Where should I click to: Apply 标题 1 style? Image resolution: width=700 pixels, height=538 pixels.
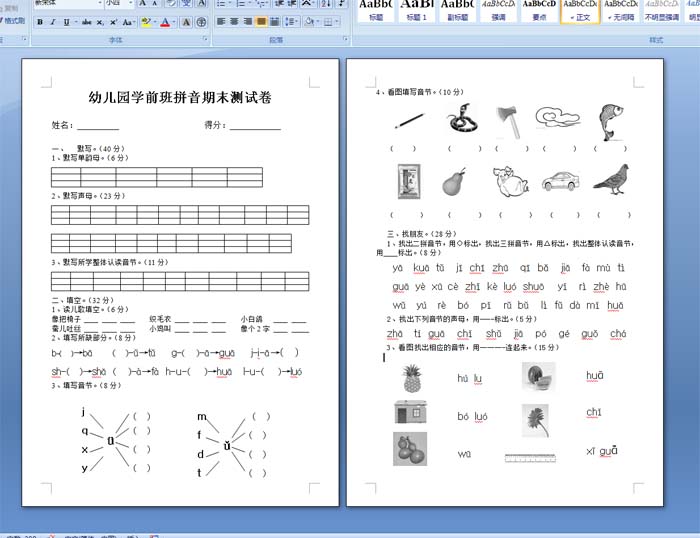[x=417, y=11]
